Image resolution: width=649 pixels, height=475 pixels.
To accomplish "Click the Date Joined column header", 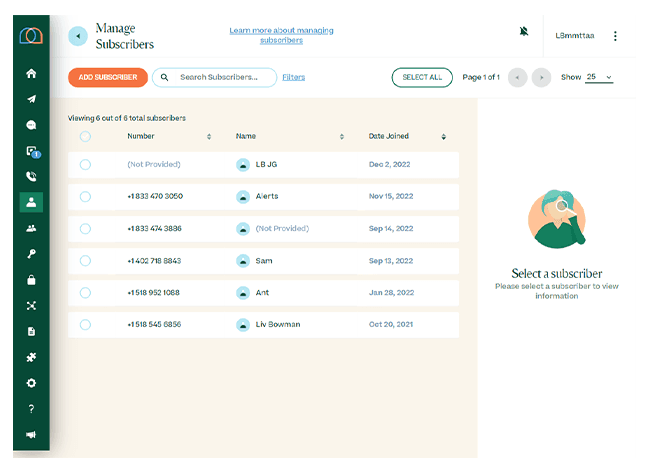I will tap(389, 136).
